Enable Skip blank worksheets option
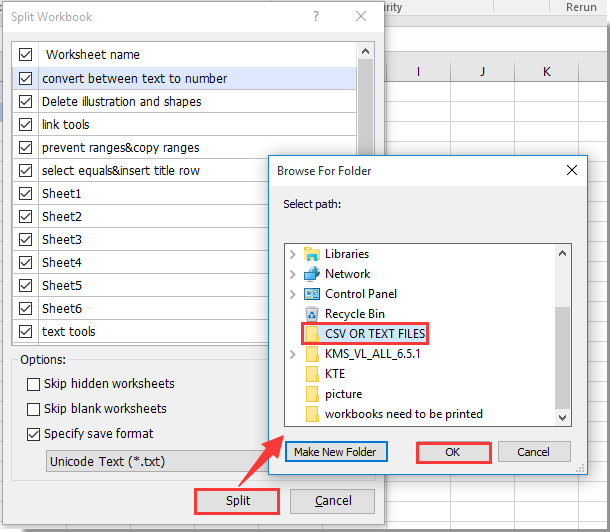Screen dimensions: 610x532 click(x=33, y=409)
